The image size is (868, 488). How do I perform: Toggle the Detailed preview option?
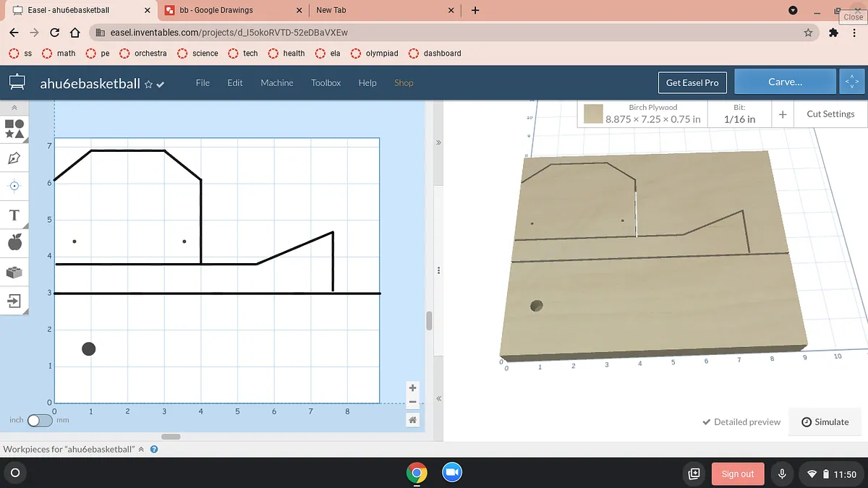[741, 422]
